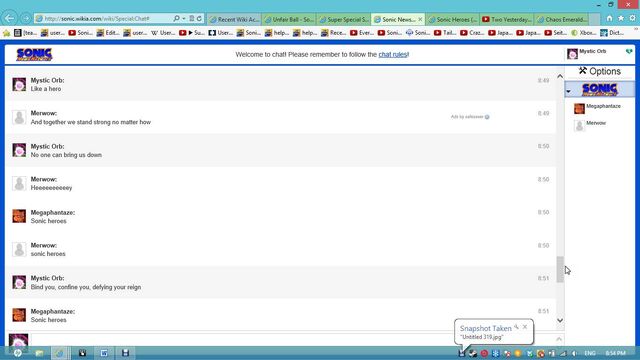Open the Seit... YouTube bookmark

556,33
